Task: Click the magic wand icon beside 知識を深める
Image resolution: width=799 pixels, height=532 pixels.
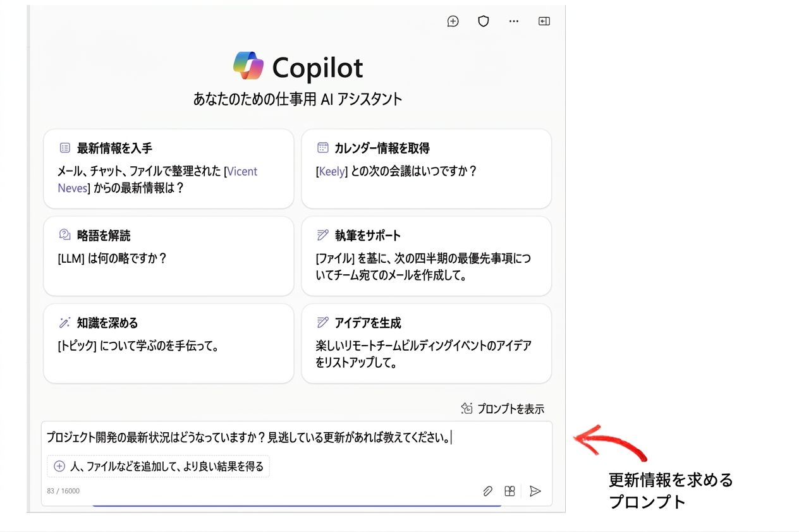Action: [64, 323]
